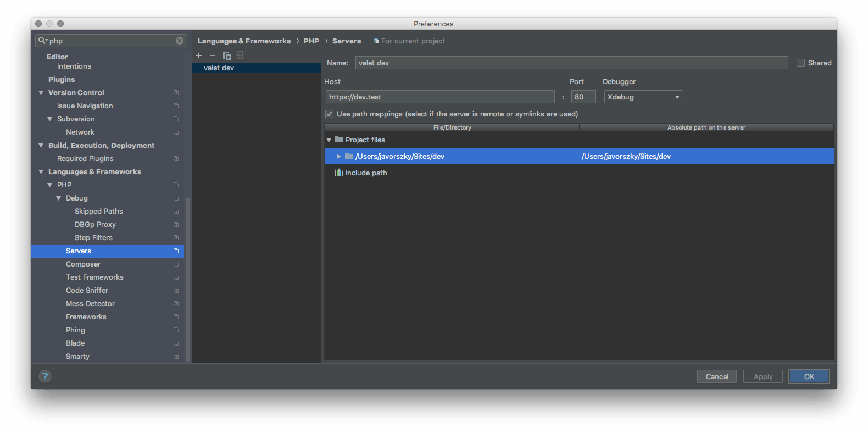
Task: Confirm with the OK button
Action: point(809,376)
